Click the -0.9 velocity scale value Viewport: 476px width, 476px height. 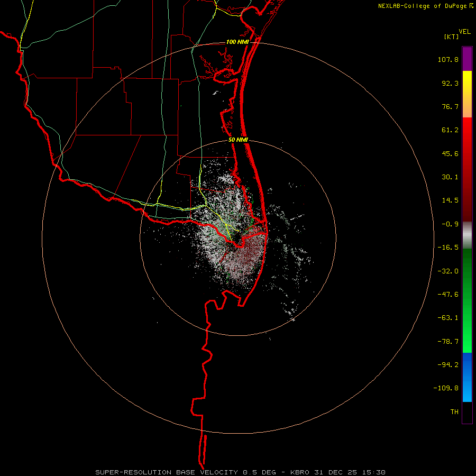(450, 224)
